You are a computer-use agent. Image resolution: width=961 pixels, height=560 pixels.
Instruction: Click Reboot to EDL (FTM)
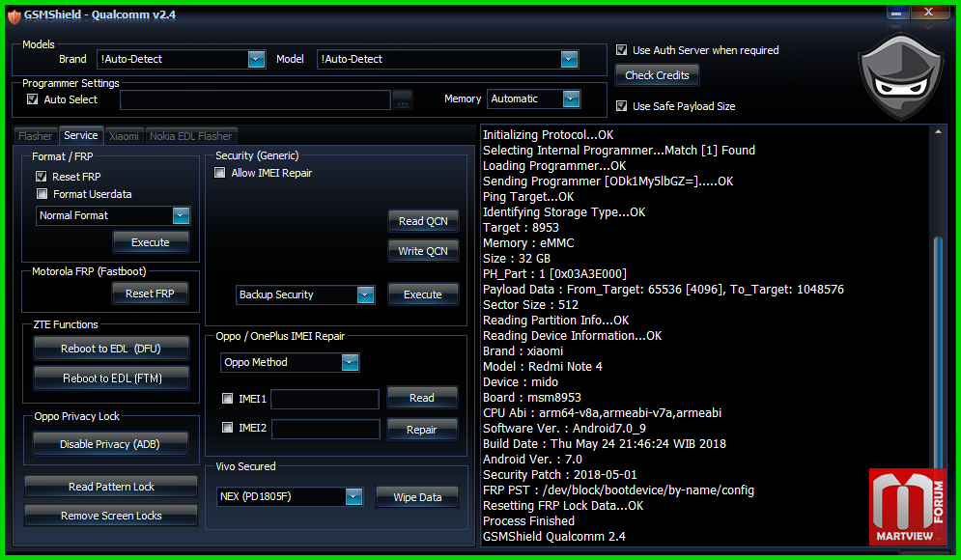point(111,378)
